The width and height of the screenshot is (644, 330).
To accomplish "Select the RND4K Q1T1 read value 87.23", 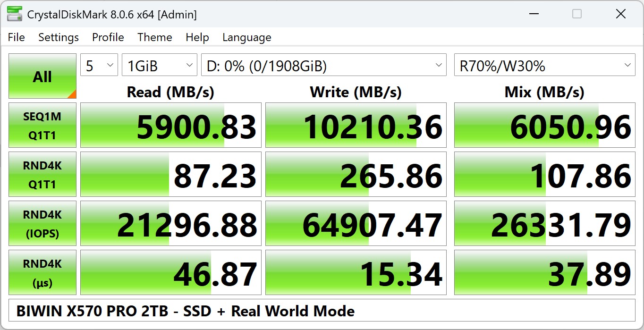I will tap(171, 175).
